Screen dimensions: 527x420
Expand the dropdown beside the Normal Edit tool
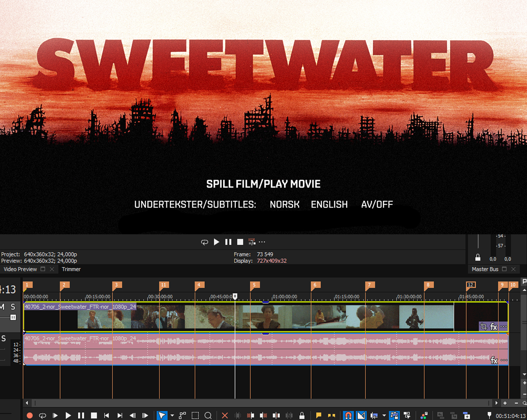point(172,415)
